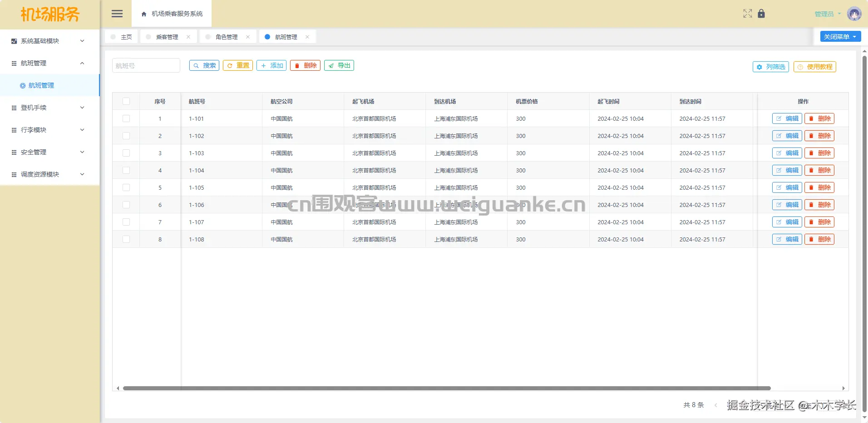This screenshot has width=868, height=423.
Task: Enter fullscreen with the expand icon
Action: click(x=747, y=14)
